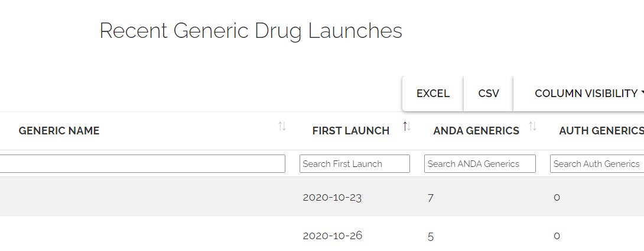The height and width of the screenshot is (251, 644).
Task: Click Auth Generics value in 2020-10-23 row
Action: click(x=557, y=198)
